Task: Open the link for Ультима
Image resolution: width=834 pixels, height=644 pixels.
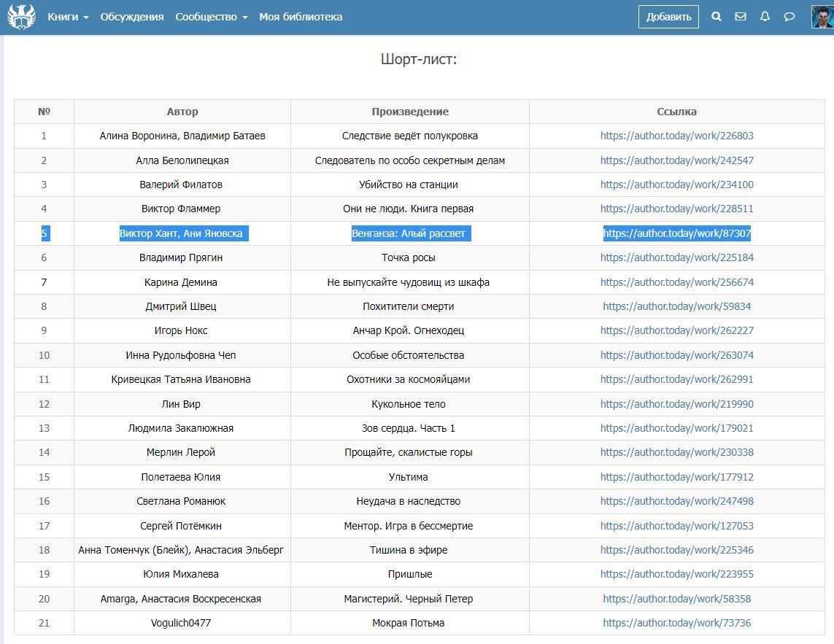Action: (676, 477)
